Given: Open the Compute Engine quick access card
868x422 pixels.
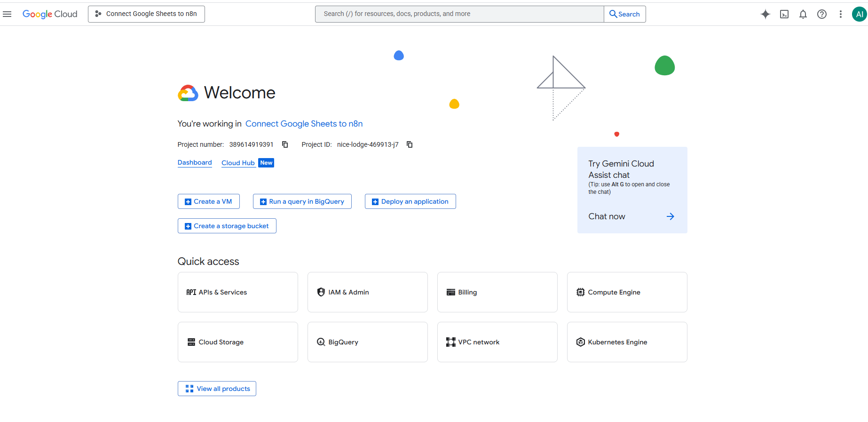Looking at the screenshot, I should (x=627, y=292).
